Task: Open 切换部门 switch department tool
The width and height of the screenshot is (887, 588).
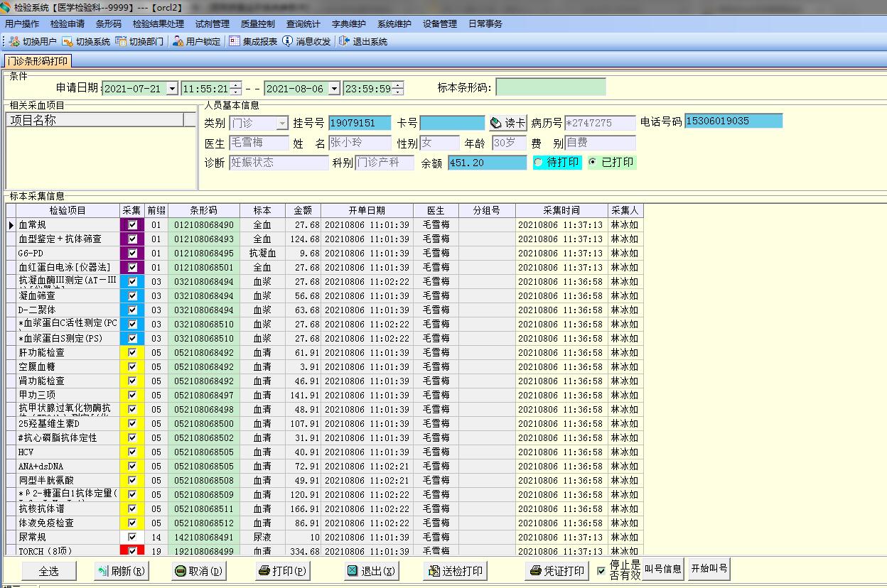Action: pos(121,42)
